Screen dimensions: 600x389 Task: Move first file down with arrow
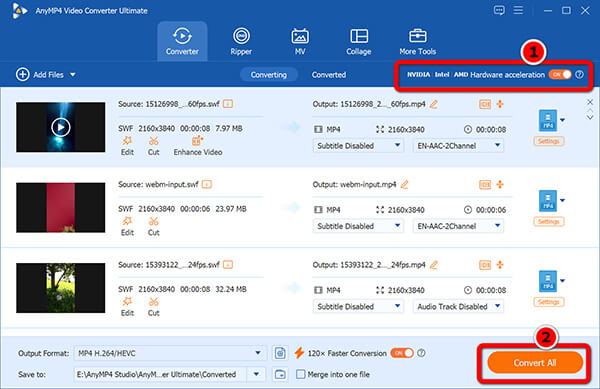[590, 117]
